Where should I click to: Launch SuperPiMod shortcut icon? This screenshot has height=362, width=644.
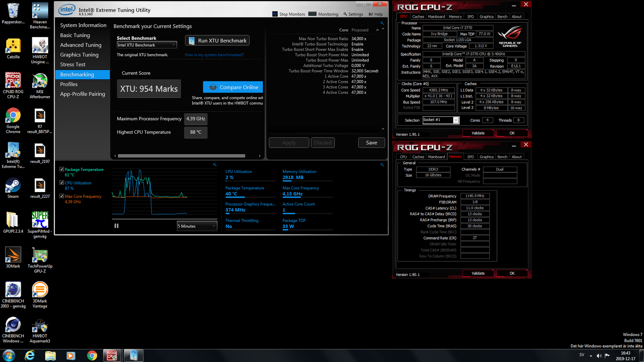(40, 225)
